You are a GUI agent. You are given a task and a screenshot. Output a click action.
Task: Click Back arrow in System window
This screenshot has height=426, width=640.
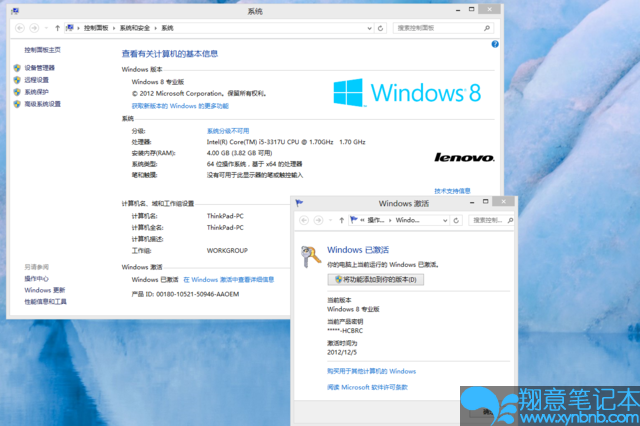pos(20,28)
